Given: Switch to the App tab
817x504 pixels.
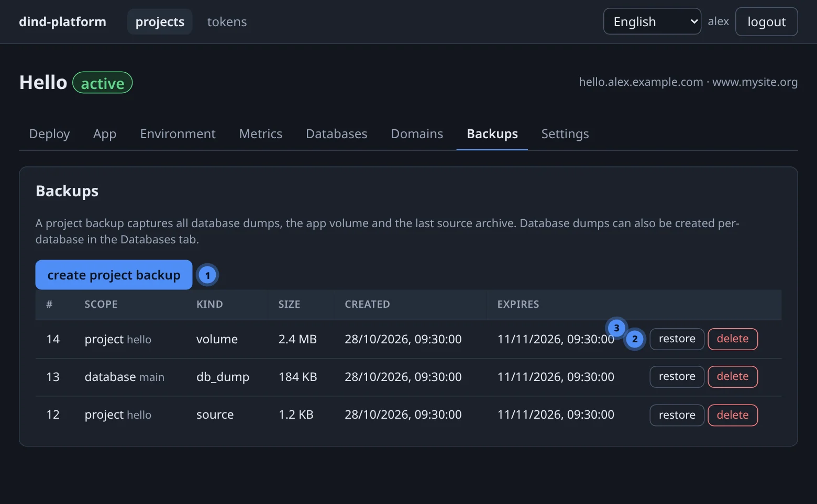Looking at the screenshot, I should tap(105, 134).
